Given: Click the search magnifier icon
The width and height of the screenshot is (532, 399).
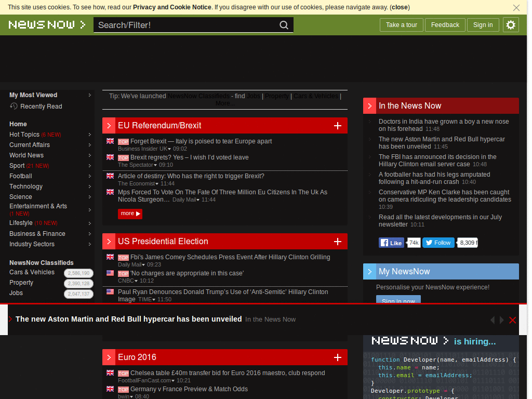Looking at the screenshot, I should (x=284, y=25).
